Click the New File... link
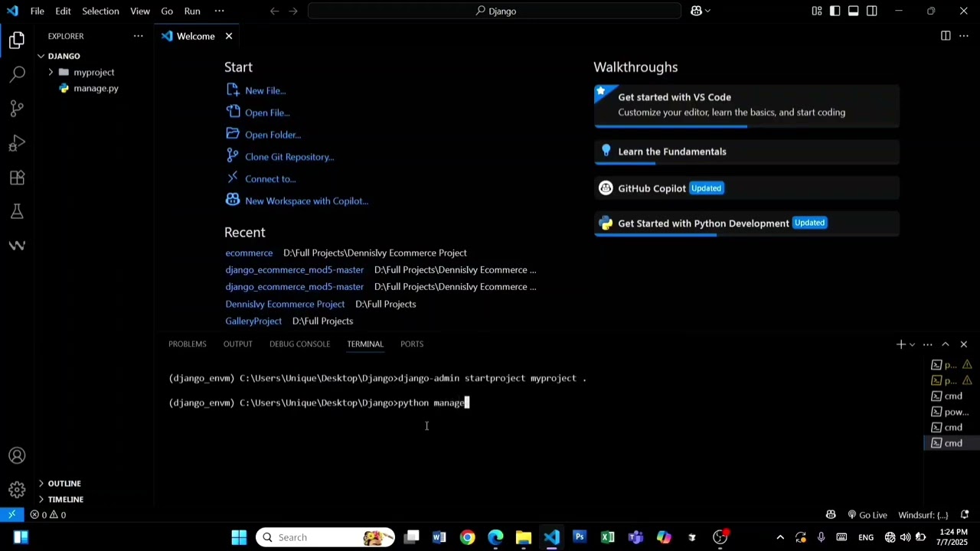This screenshot has height=551, width=980. click(265, 91)
